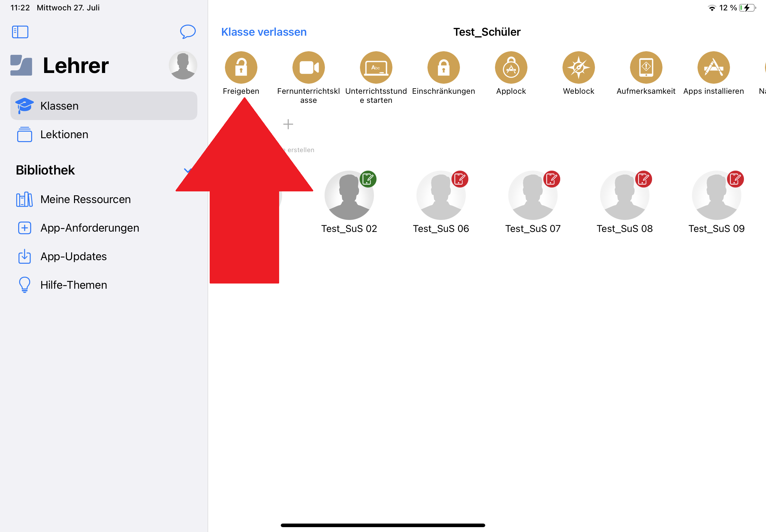Viewport: 766px width, 532px height.
Task: Select student Test_SuS 09 avatar
Action: (x=717, y=195)
